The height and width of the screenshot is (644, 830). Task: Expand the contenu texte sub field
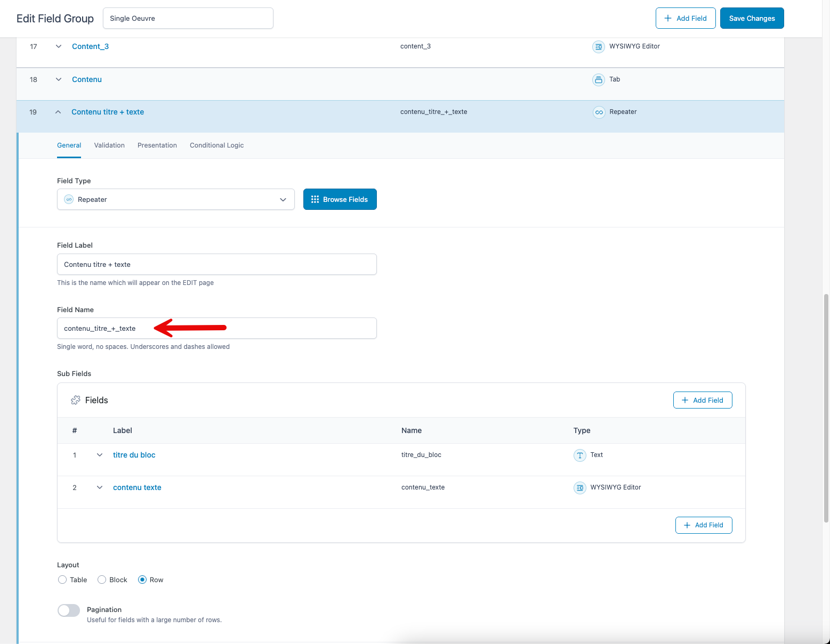point(100,487)
